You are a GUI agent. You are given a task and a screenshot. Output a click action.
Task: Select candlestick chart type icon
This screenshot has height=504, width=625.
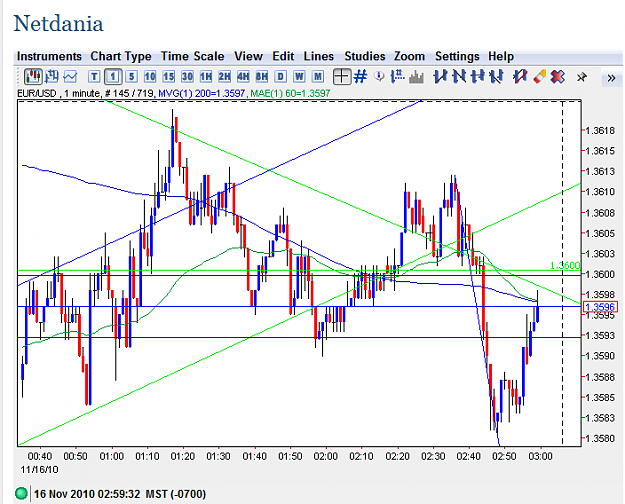point(33,76)
